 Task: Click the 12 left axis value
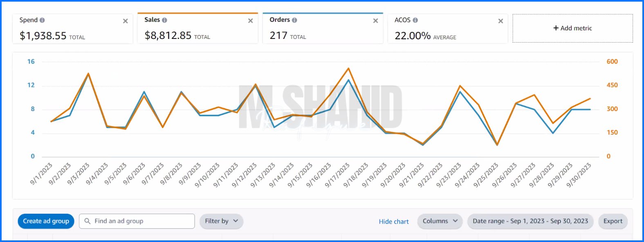pos(31,85)
